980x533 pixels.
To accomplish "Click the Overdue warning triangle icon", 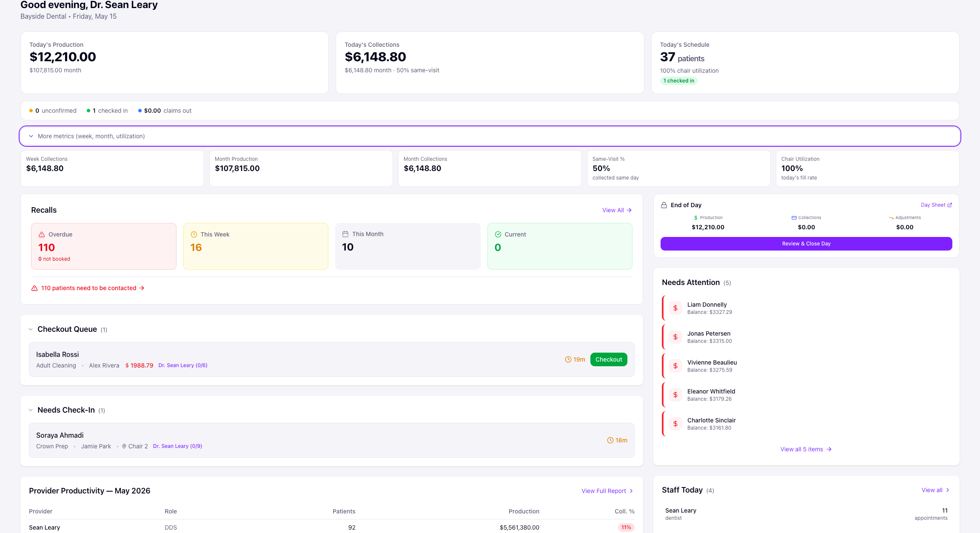I will click(42, 234).
